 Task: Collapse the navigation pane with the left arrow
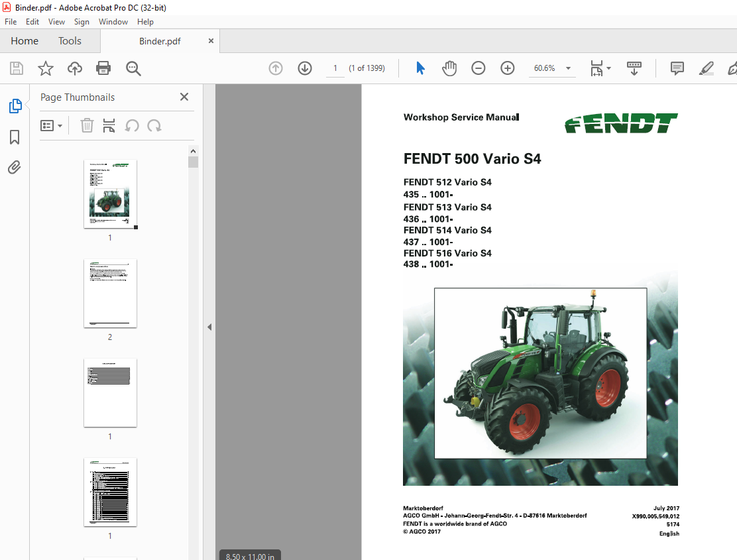(209, 327)
